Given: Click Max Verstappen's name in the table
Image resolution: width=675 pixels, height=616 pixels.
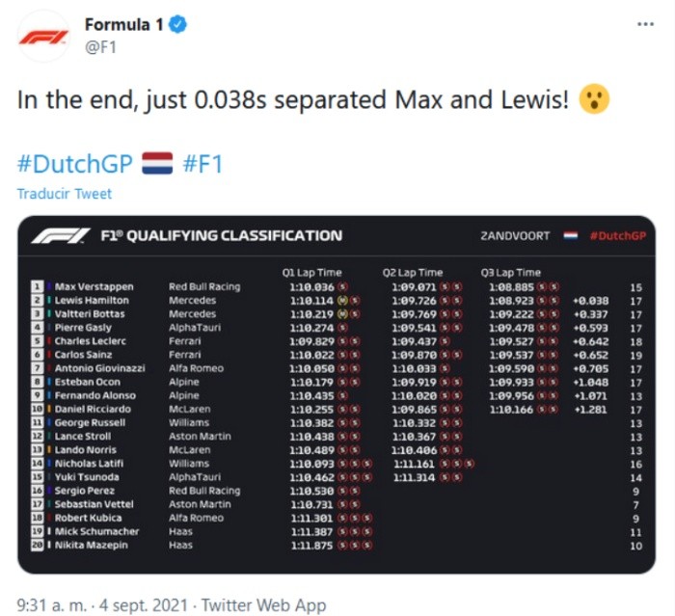Looking at the screenshot, I should point(94,287).
